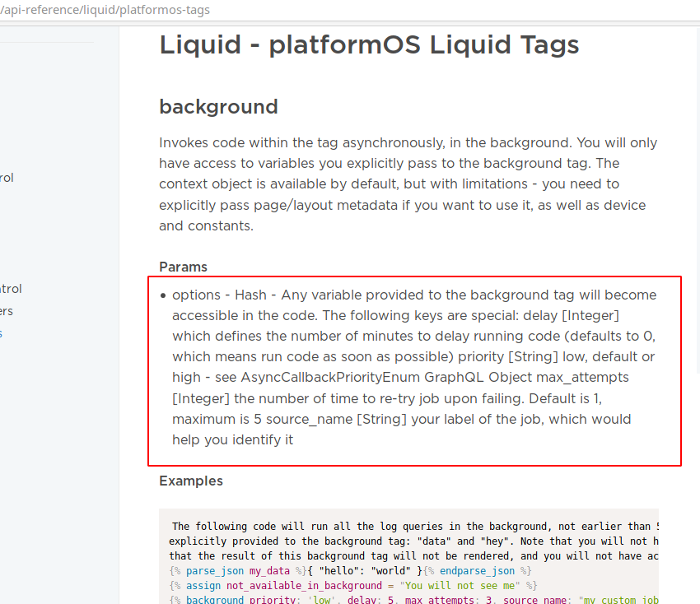
Task: Select the sidebar item ending in "rol"
Action: pos(7,178)
